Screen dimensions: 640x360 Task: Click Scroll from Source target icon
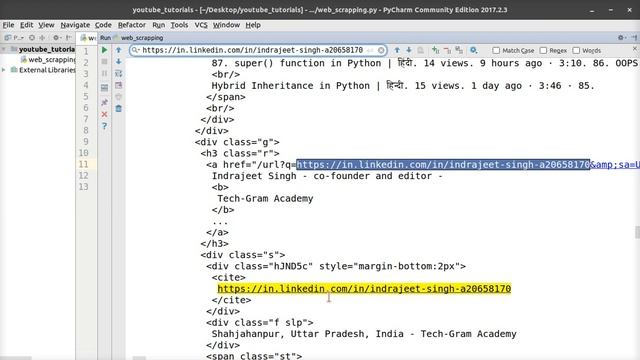tap(32, 38)
